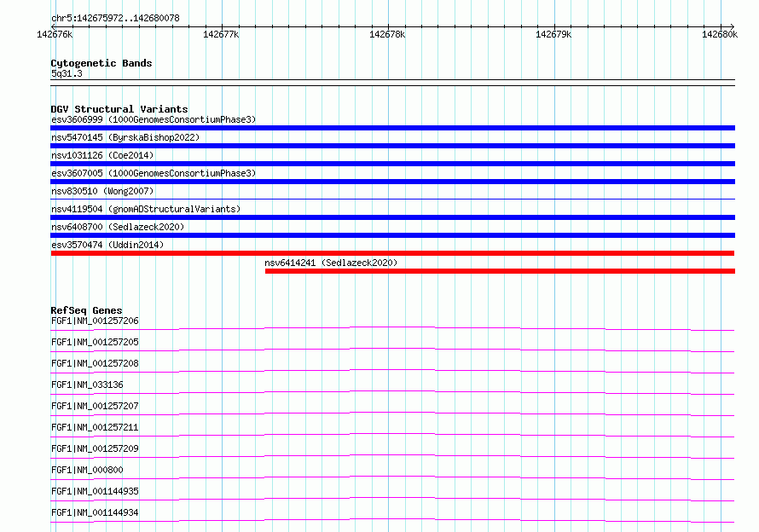The width and height of the screenshot is (759, 532).
Task: Select transcript FGF1|NM_001257207
Action: click(x=95, y=406)
